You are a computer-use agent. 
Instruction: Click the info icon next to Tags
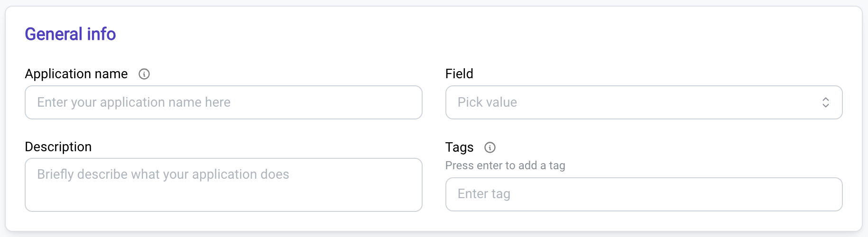point(490,147)
